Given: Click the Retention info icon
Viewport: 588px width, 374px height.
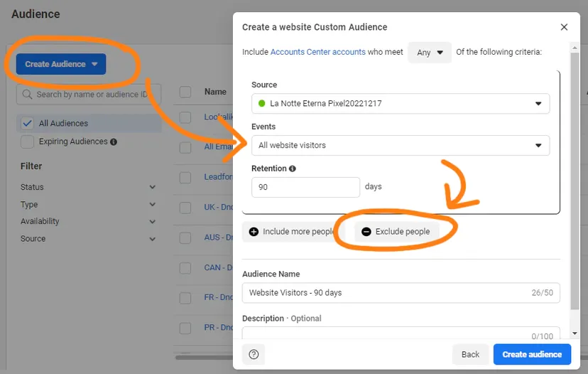Looking at the screenshot, I should click(293, 169).
